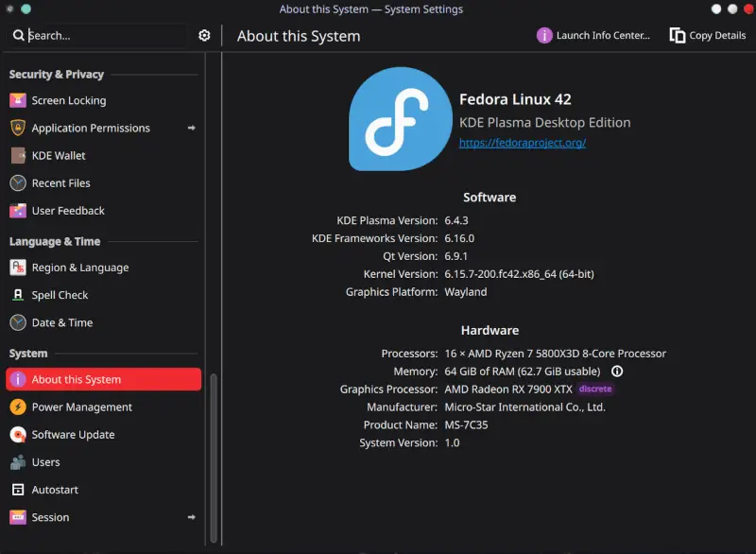Image resolution: width=756 pixels, height=554 pixels.
Task: Open Recent Files settings entry
Action: tap(104, 183)
